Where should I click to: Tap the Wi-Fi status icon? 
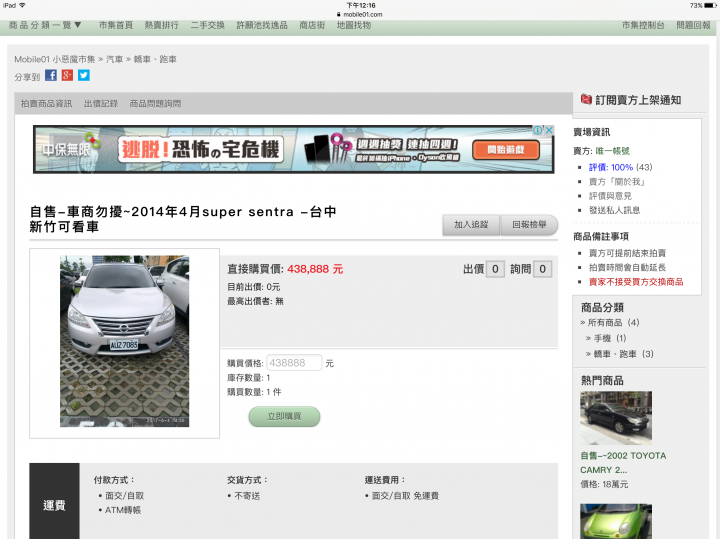[x=22, y=6]
